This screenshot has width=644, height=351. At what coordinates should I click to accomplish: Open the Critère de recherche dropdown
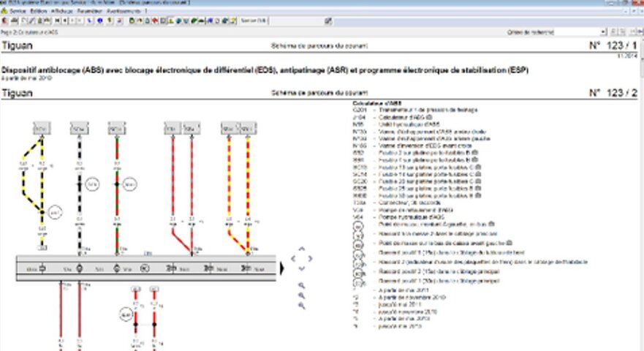603,32
